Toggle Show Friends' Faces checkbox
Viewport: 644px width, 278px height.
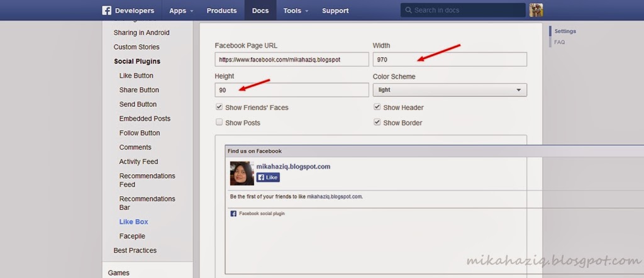219,107
